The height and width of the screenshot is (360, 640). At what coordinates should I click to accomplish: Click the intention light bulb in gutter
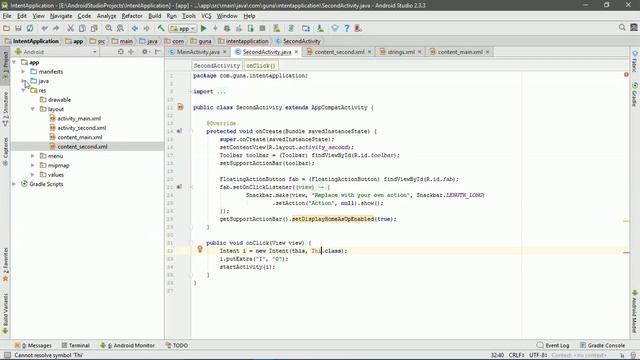200,249
